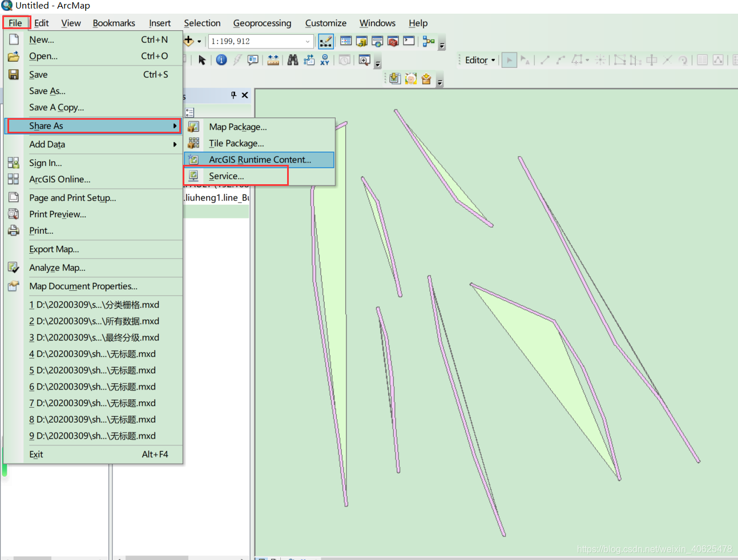Click Save in File menu
This screenshot has width=738, height=560.
click(93, 75)
